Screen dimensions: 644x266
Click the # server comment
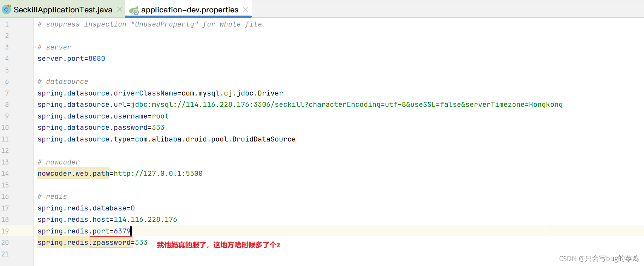click(x=54, y=47)
